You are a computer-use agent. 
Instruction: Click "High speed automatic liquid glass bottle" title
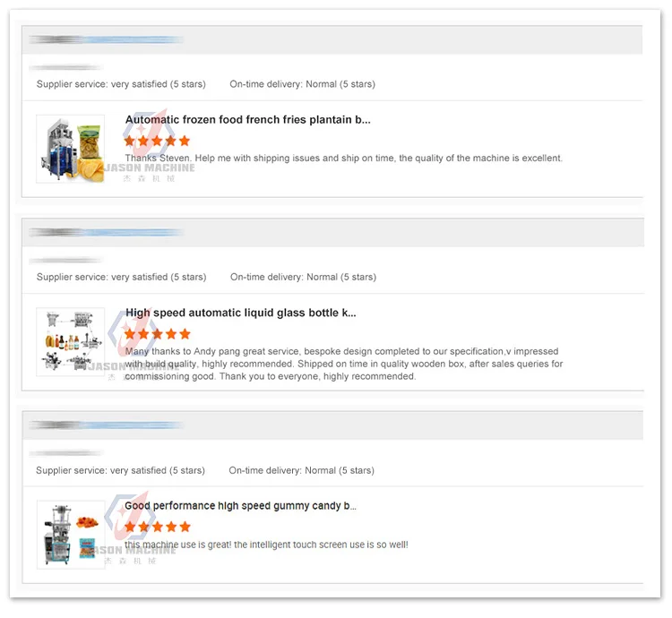point(240,313)
